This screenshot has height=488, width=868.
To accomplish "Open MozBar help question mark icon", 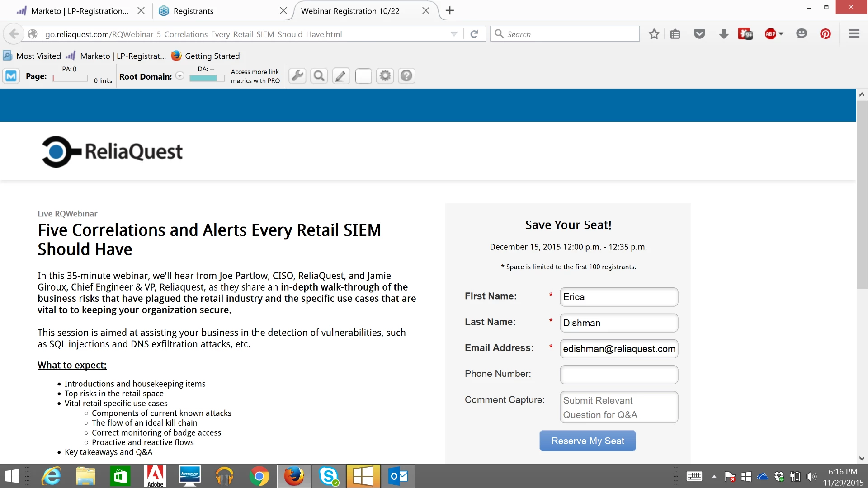I will 406,76.
